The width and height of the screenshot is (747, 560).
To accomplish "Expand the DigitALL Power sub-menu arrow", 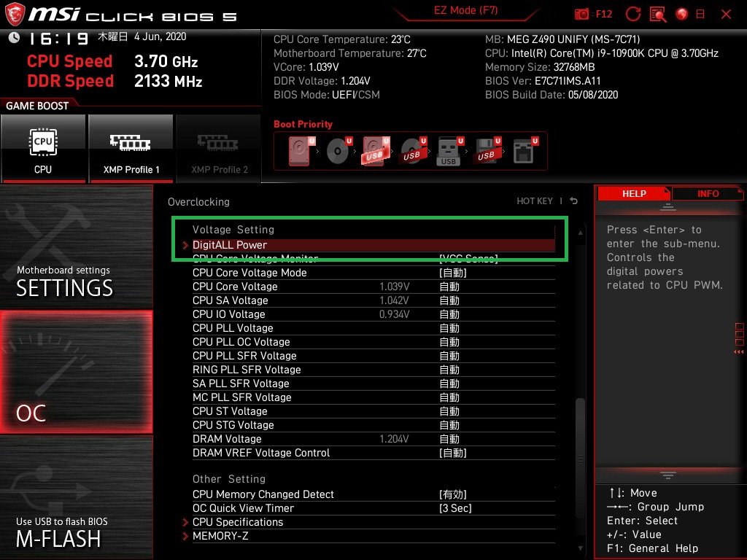I will pos(185,245).
